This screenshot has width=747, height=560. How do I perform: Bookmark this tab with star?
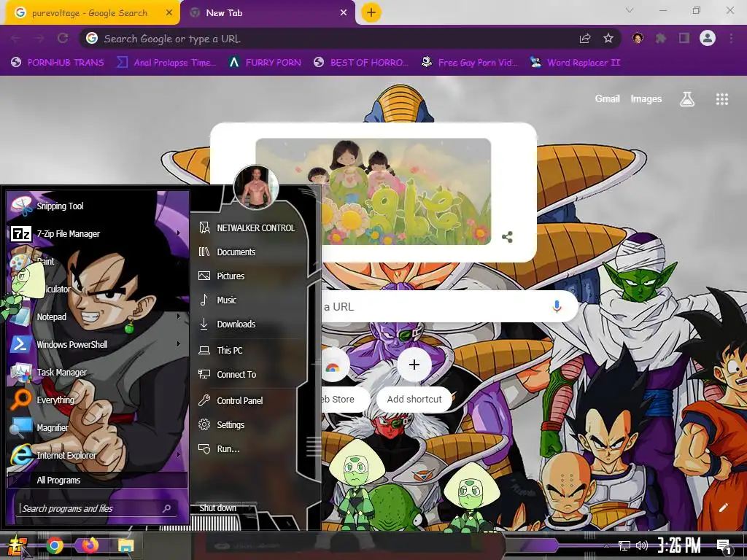608,39
